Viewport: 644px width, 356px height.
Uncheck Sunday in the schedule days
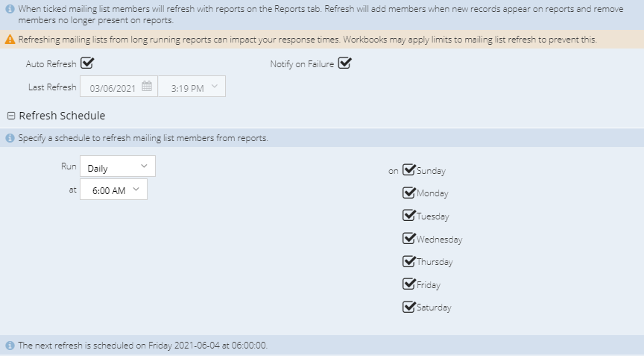coord(409,169)
